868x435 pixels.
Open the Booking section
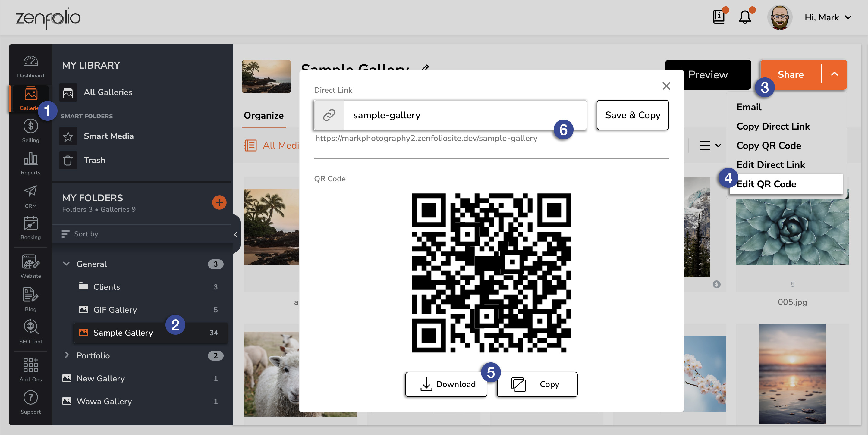31,228
